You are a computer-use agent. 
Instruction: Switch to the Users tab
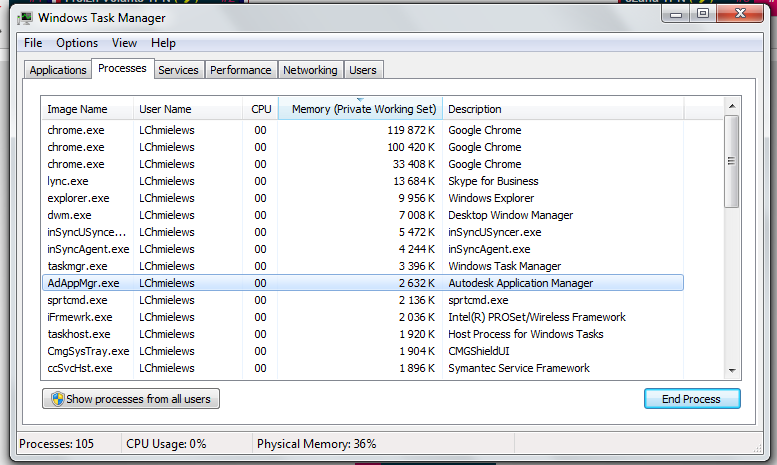[x=363, y=70]
